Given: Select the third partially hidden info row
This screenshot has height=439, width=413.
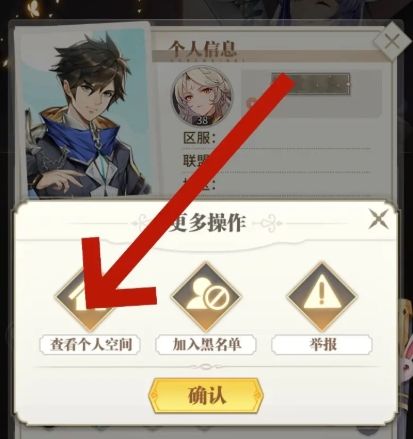Looking at the screenshot, I should [276, 184].
